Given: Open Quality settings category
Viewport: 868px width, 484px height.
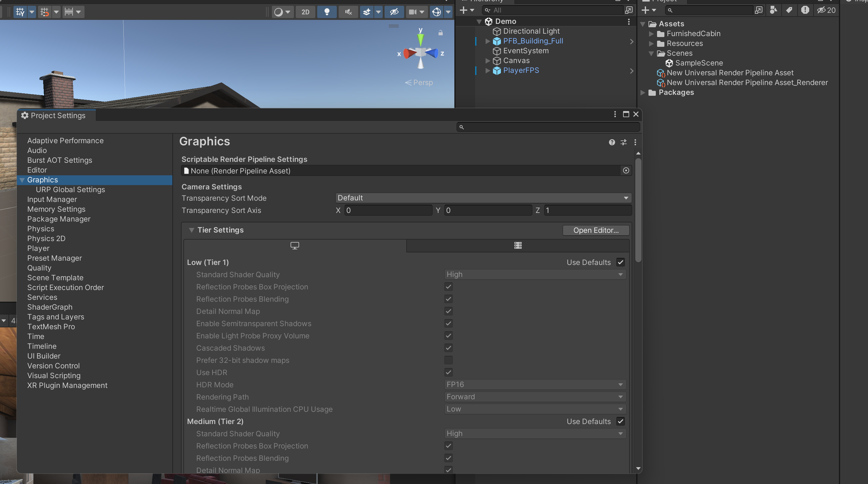Looking at the screenshot, I should coord(39,268).
